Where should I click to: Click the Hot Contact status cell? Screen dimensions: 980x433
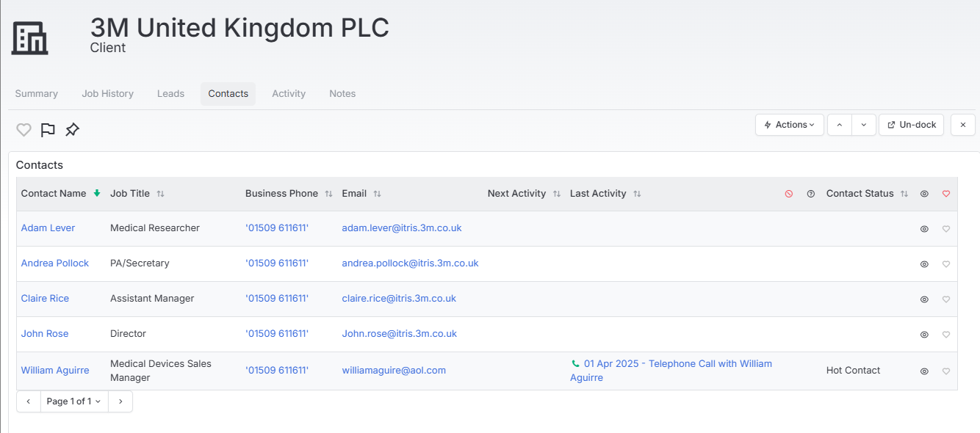(853, 371)
